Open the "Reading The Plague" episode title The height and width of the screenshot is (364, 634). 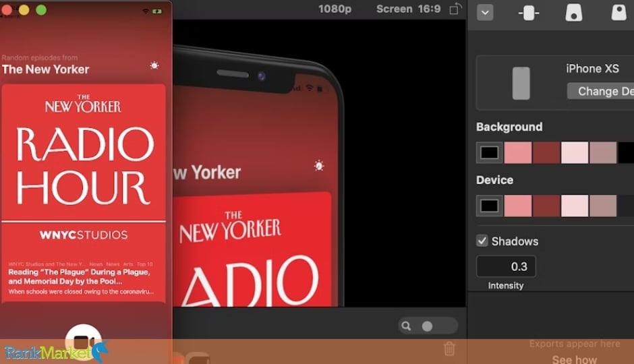point(80,277)
